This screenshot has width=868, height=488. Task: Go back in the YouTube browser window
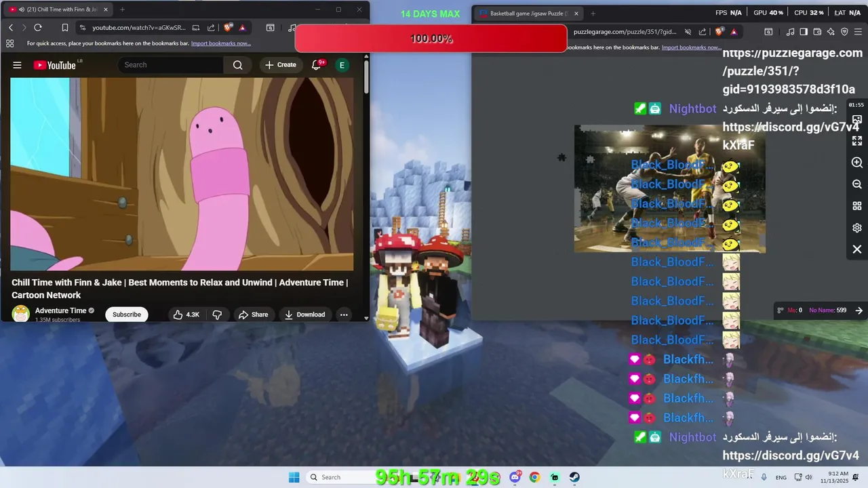click(x=11, y=28)
